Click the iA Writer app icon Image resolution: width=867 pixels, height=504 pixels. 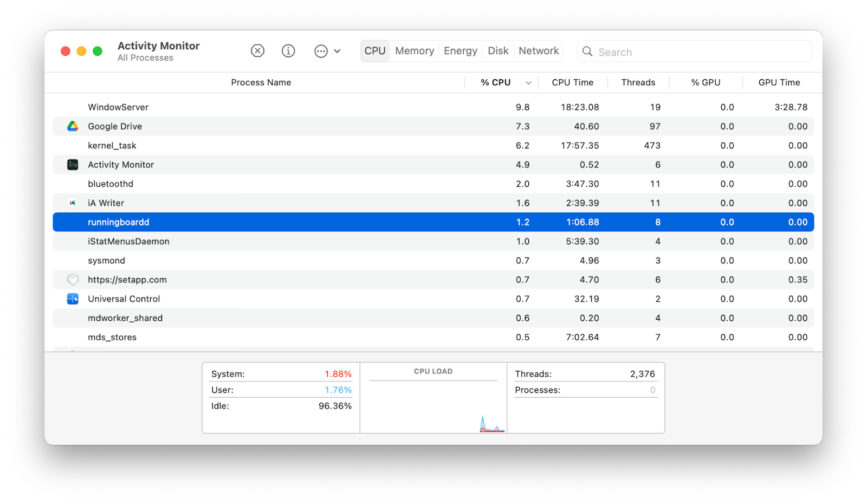(x=73, y=203)
